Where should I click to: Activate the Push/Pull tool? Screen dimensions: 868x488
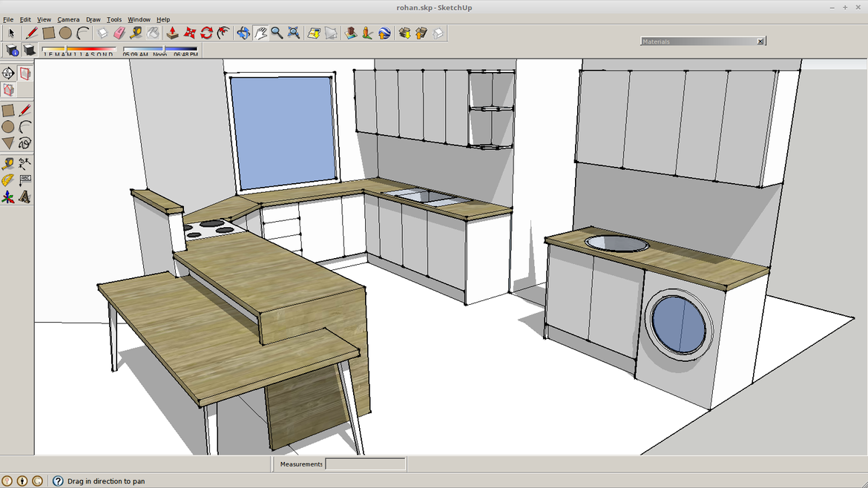pyautogui.click(x=172, y=33)
